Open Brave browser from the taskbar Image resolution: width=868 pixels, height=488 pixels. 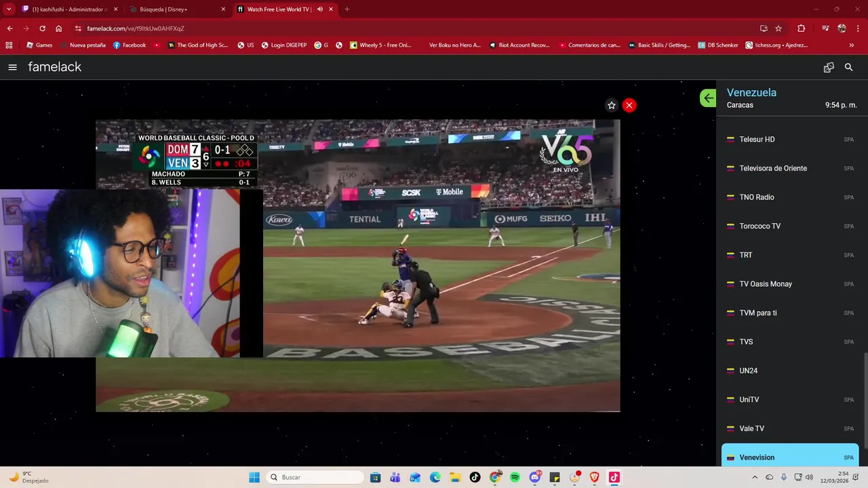pyautogui.click(x=594, y=477)
